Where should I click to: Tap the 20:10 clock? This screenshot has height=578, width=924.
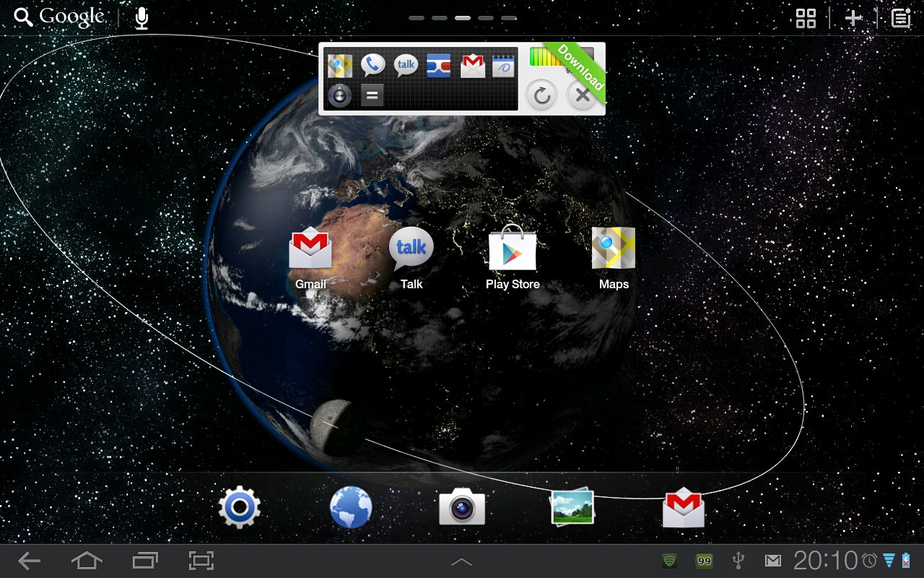pos(826,561)
